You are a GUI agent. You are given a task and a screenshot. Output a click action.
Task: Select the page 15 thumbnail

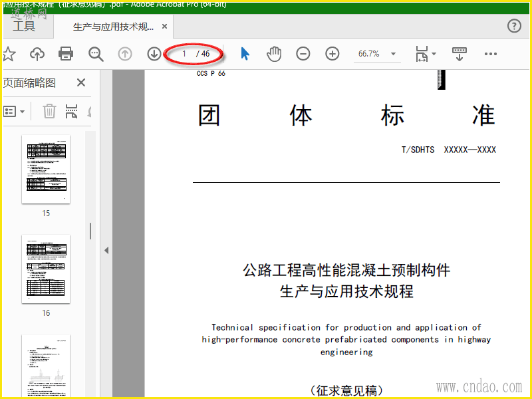(46, 170)
